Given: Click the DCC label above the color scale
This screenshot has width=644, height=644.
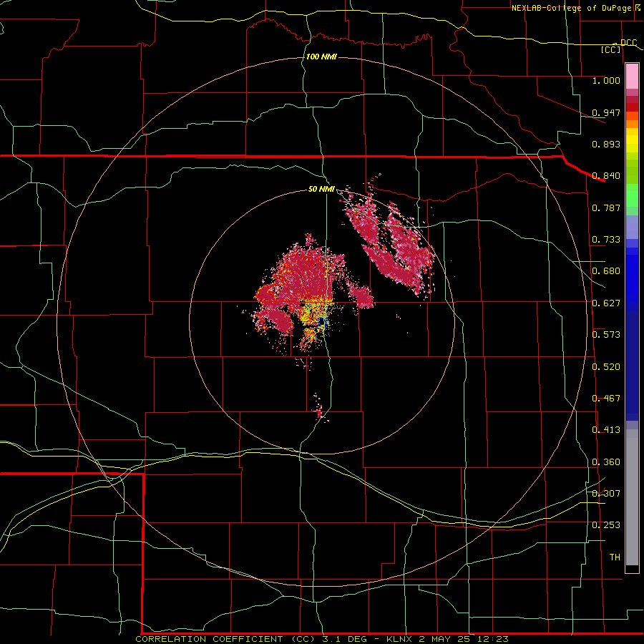Looking at the screenshot, I should coord(628,43).
